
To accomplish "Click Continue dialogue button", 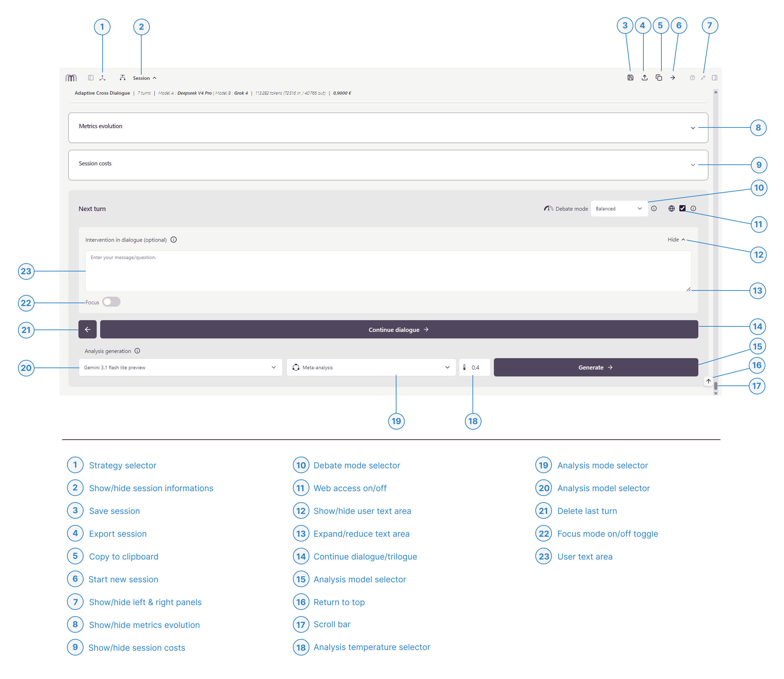I will coord(399,329).
